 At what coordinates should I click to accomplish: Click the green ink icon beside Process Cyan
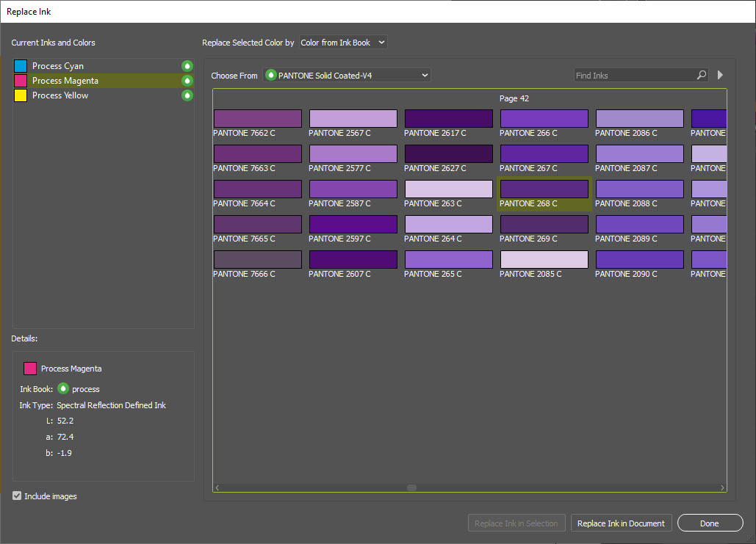tap(187, 66)
